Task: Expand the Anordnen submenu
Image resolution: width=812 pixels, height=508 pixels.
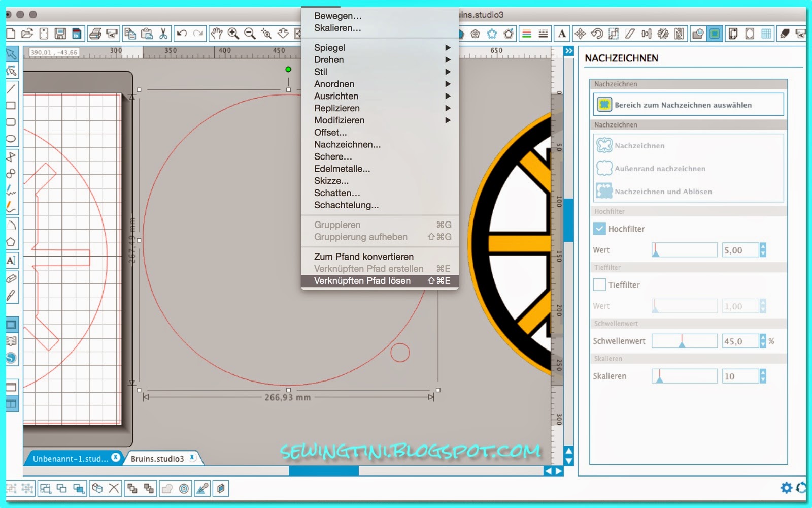Action: point(380,84)
